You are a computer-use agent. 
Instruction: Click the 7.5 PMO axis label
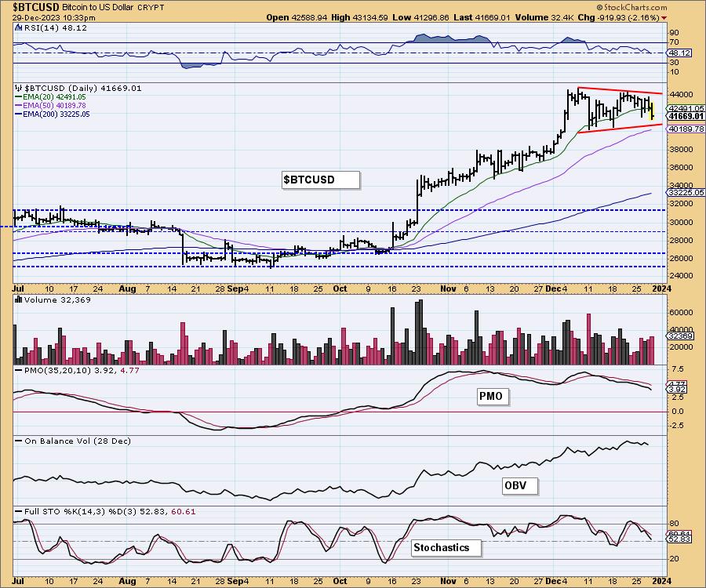point(678,369)
